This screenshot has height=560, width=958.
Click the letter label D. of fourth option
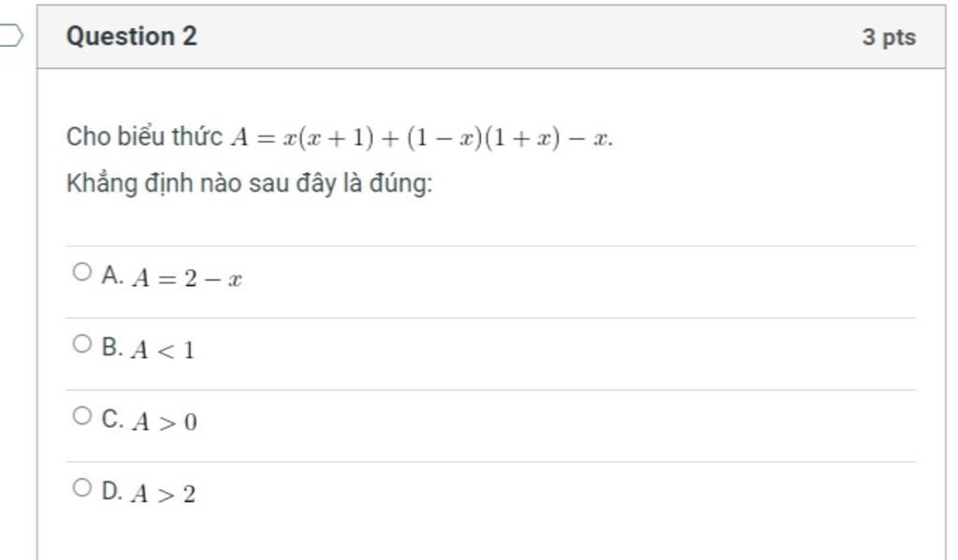click(112, 491)
